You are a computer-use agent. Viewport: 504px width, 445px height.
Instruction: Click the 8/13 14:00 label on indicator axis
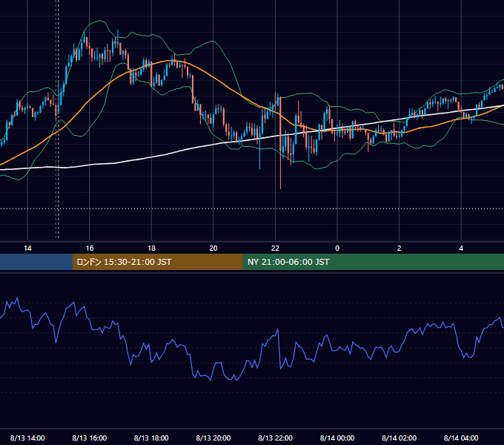[x=27, y=438]
